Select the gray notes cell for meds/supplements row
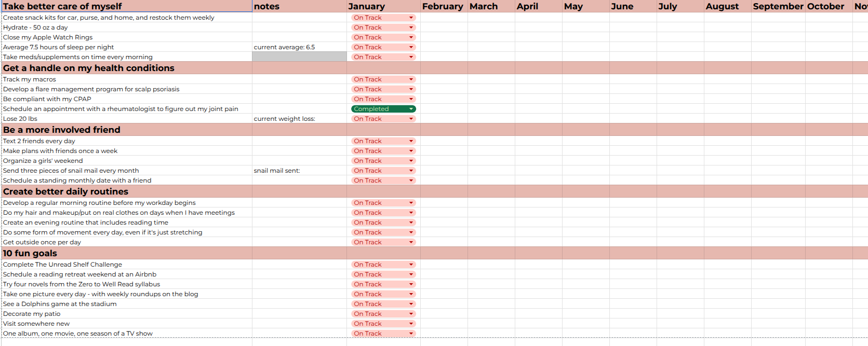Screen dimensions: 868x346 point(299,57)
